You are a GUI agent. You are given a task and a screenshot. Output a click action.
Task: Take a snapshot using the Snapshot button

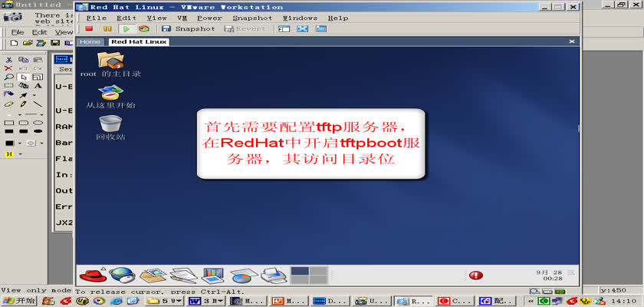pyautogui.click(x=188, y=28)
